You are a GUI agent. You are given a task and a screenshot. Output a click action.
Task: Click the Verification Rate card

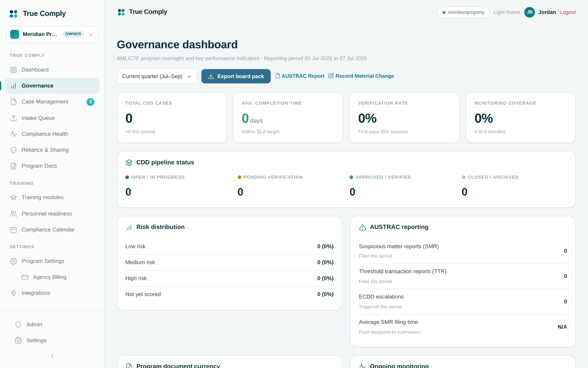[404, 118]
